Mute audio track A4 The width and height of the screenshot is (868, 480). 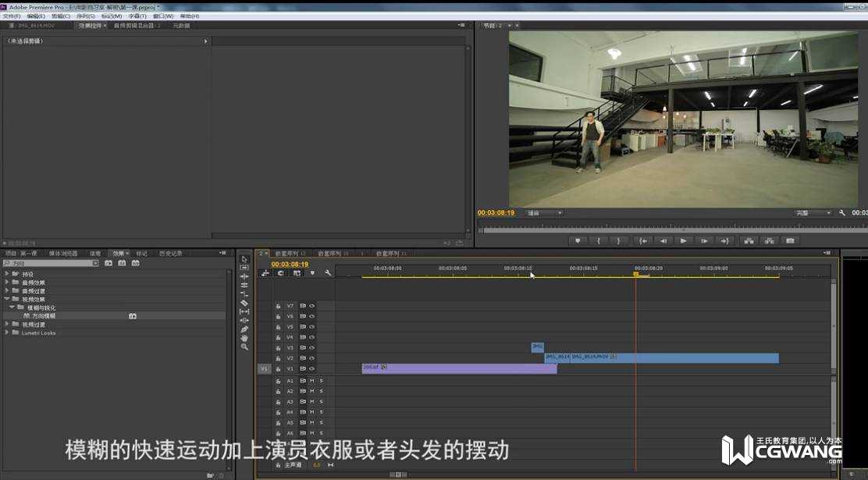pyautogui.click(x=312, y=412)
